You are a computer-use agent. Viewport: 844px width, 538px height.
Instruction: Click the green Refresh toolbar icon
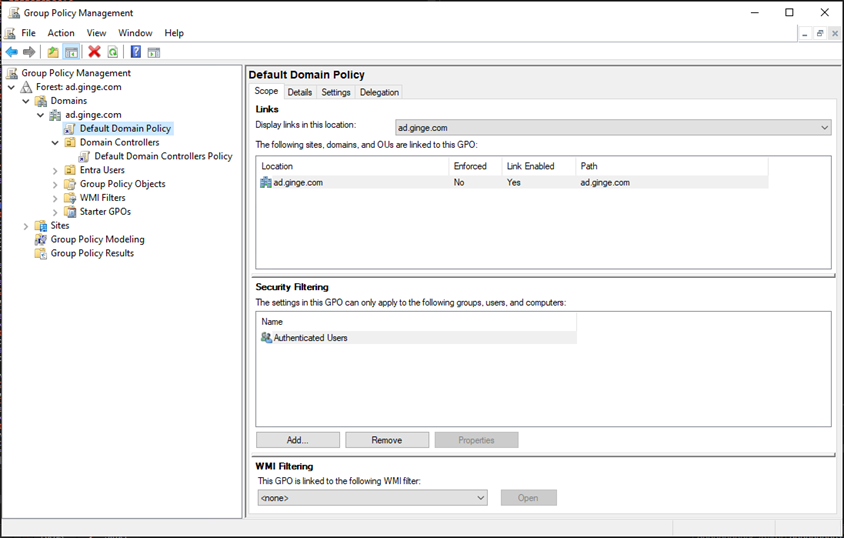pyautogui.click(x=112, y=52)
